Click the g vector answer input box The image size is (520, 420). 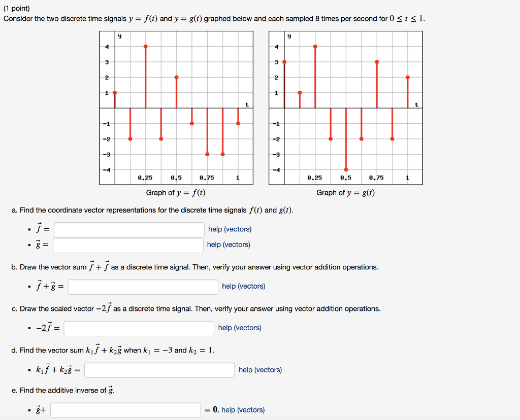(128, 245)
